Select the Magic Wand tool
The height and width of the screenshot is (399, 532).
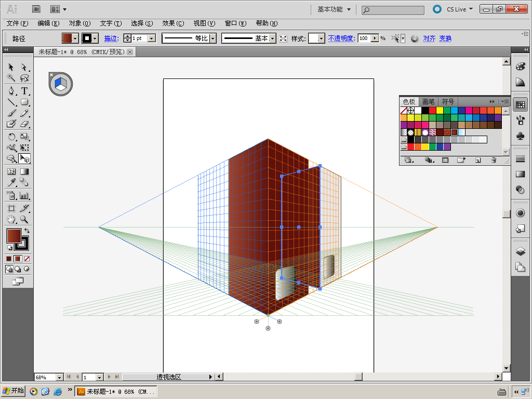coord(11,78)
